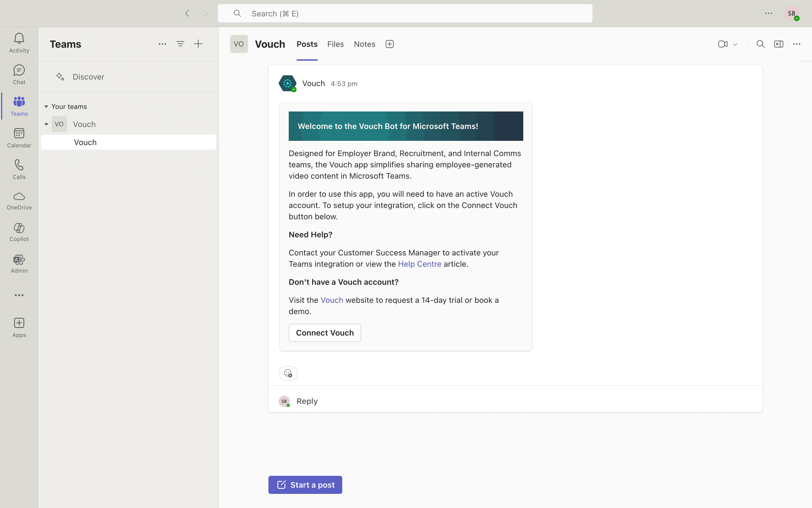The width and height of the screenshot is (812, 508).
Task: Open the Admin app
Action: coord(19,264)
